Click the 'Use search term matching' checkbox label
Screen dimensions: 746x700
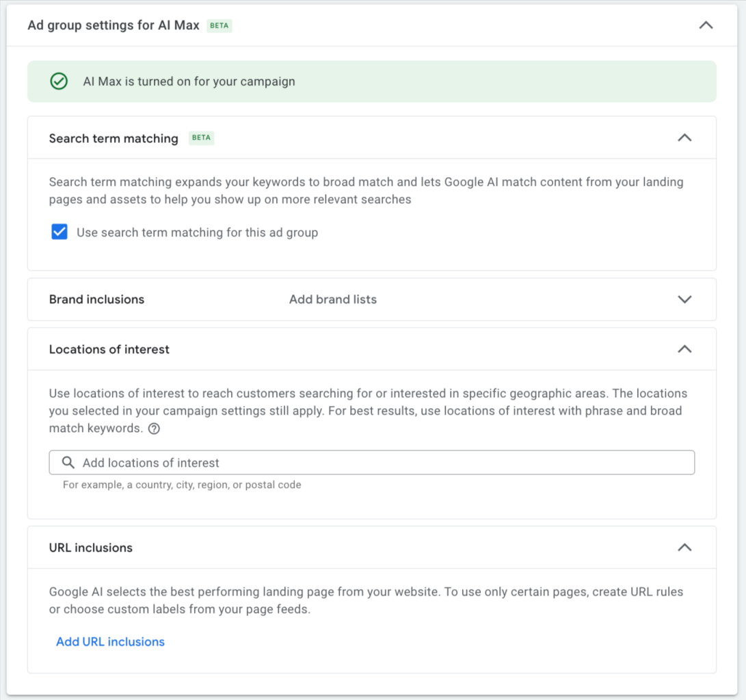tap(198, 232)
